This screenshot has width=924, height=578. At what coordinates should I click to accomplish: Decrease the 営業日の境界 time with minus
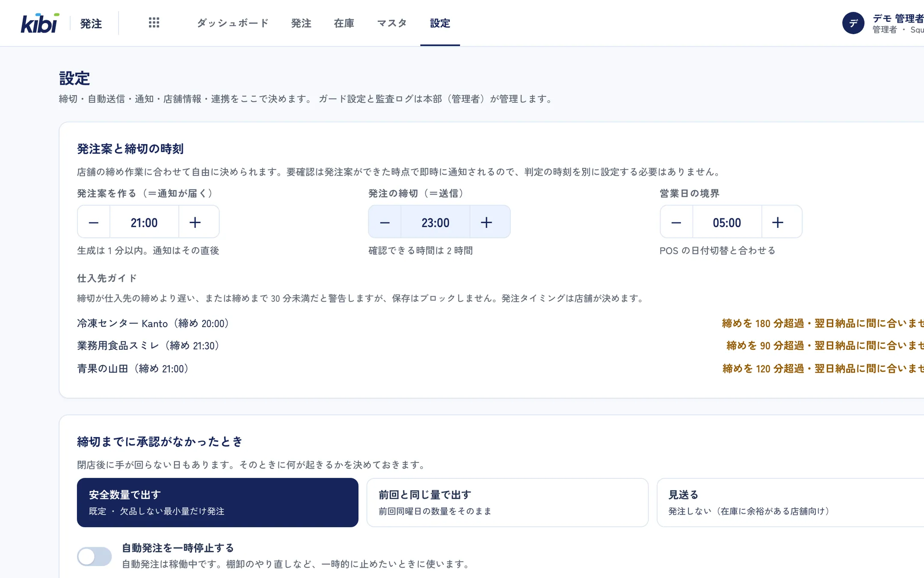(676, 222)
